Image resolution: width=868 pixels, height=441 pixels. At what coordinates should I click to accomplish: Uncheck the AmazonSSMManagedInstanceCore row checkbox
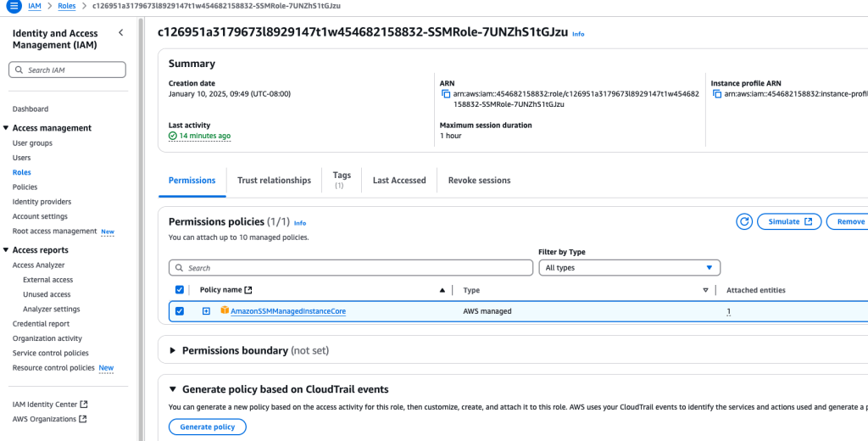[179, 311]
